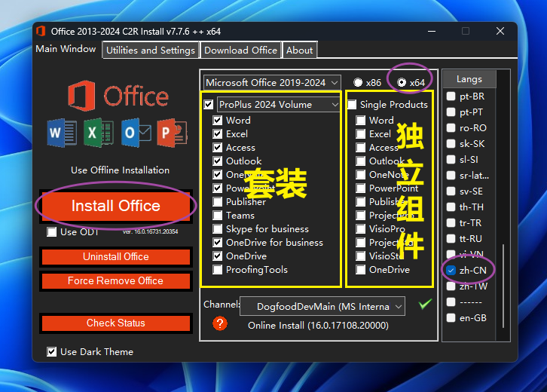Check the ro-RO language
The height and width of the screenshot is (392, 547).
pyautogui.click(x=451, y=127)
